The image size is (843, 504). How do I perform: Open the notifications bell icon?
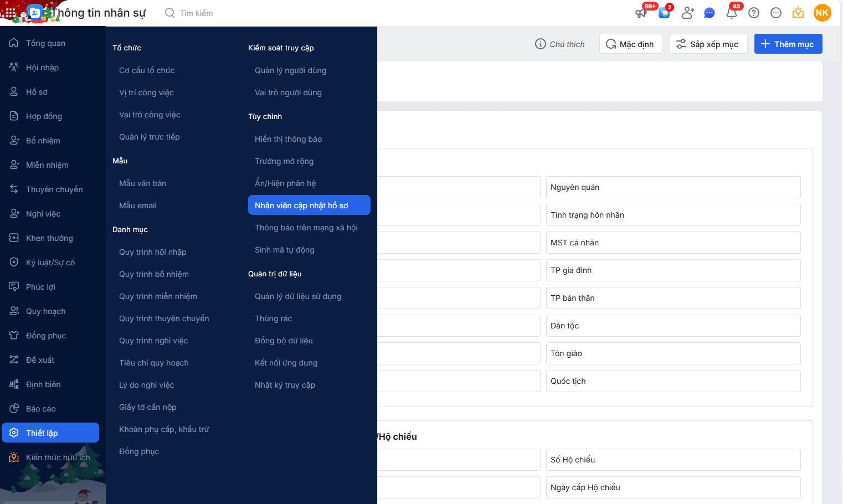click(732, 13)
